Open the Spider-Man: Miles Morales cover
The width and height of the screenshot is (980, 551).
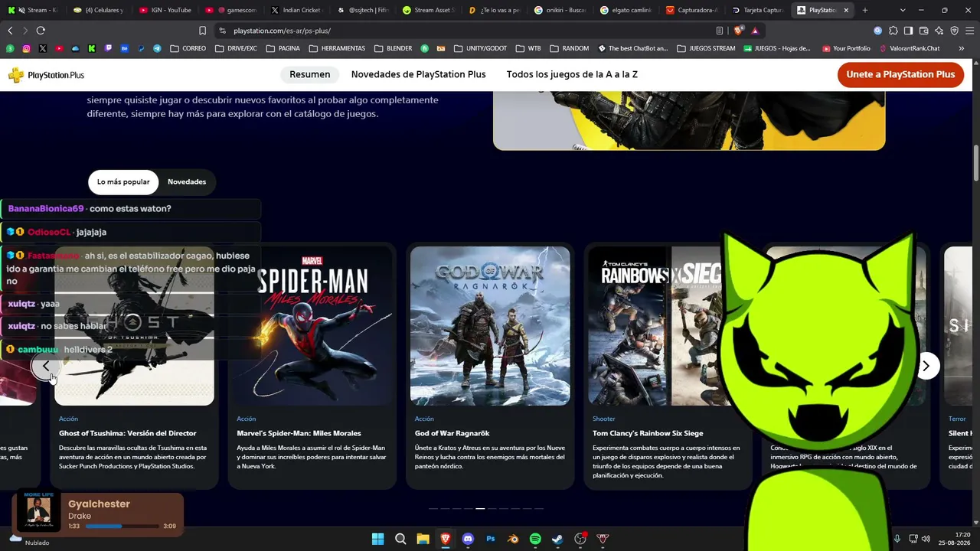pyautogui.click(x=312, y=326)
